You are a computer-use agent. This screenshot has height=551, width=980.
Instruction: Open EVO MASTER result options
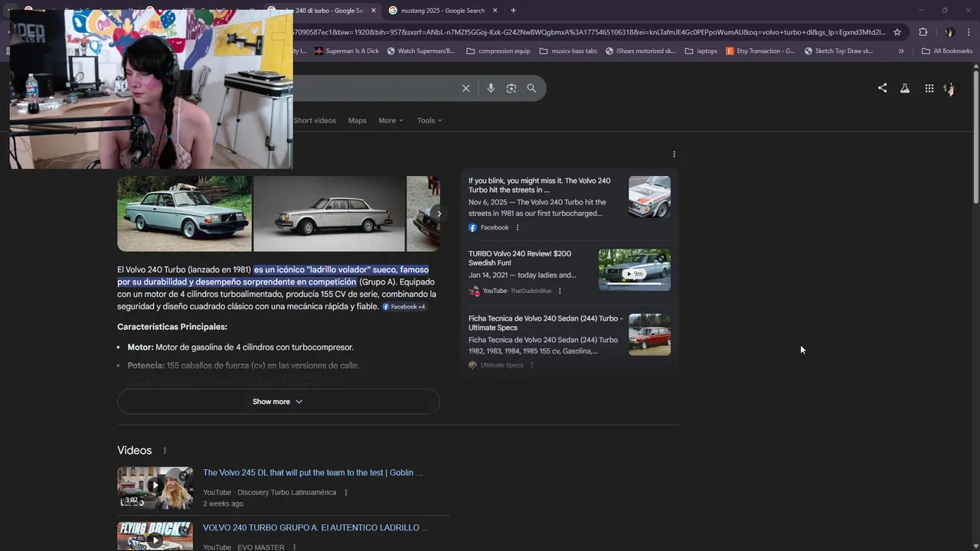pyautogui.click(x=294, y=547)
